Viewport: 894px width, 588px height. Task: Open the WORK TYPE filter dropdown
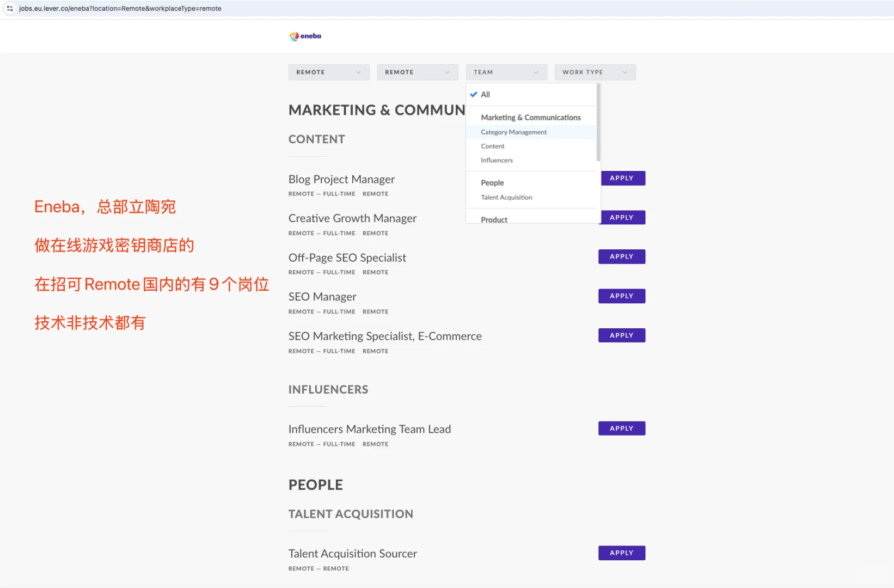point(595,72)
